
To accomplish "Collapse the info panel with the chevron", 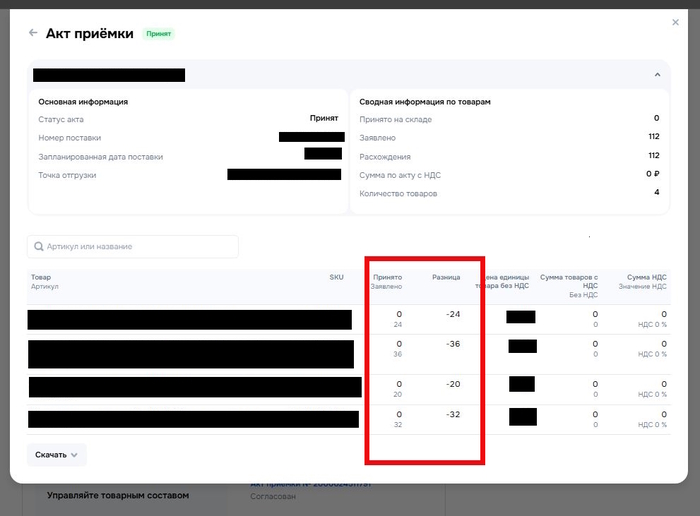I will pos(657,75).
